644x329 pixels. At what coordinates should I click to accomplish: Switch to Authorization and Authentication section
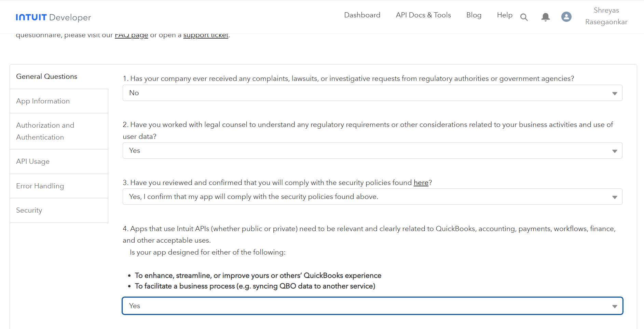pos(45,131)
